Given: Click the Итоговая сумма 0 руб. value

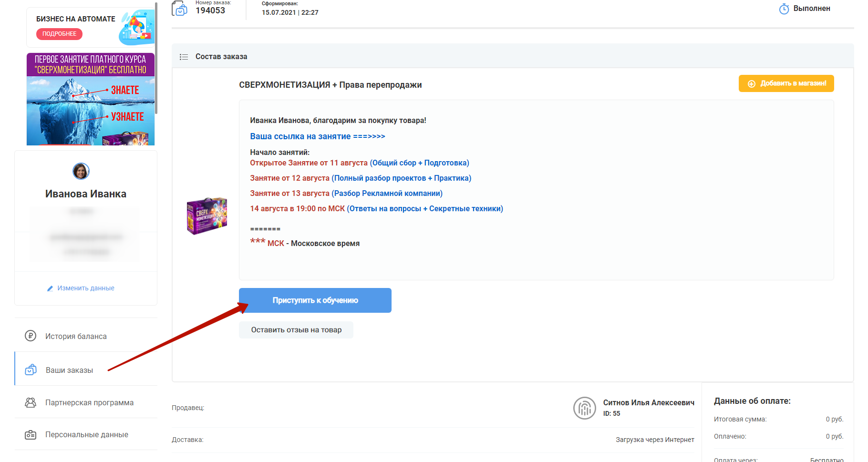Looking at the screenshot, I should click(x=835, y=419).
